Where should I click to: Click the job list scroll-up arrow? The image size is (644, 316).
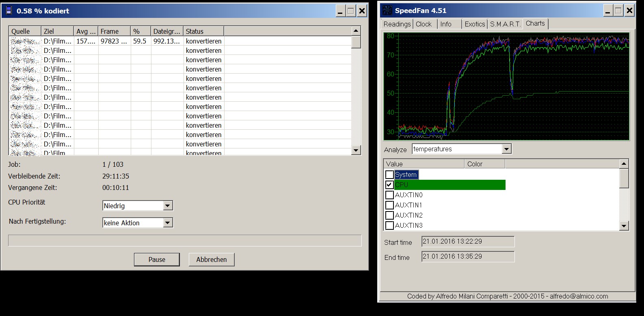356,31
